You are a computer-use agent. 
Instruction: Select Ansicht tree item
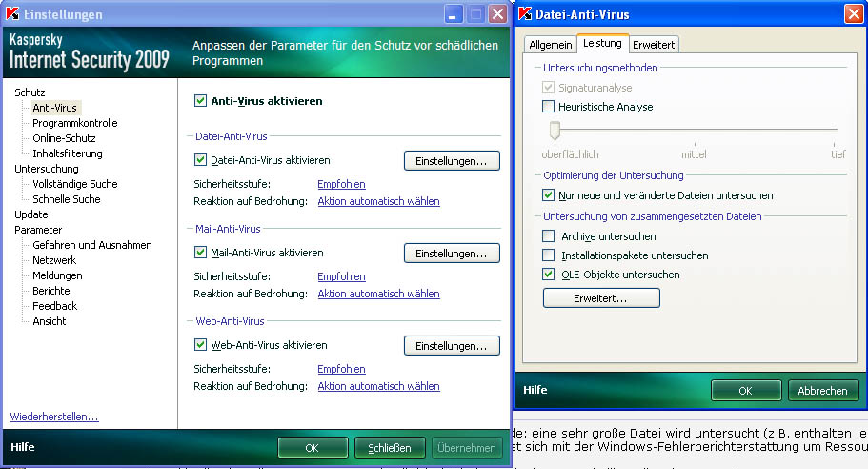click(x=50, y=321)
